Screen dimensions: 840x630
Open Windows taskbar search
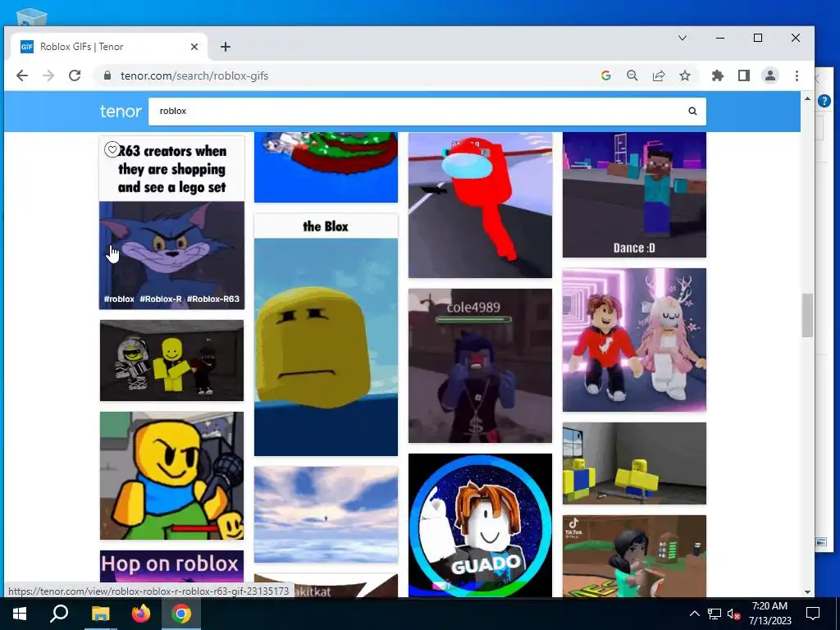pos(59,614)
